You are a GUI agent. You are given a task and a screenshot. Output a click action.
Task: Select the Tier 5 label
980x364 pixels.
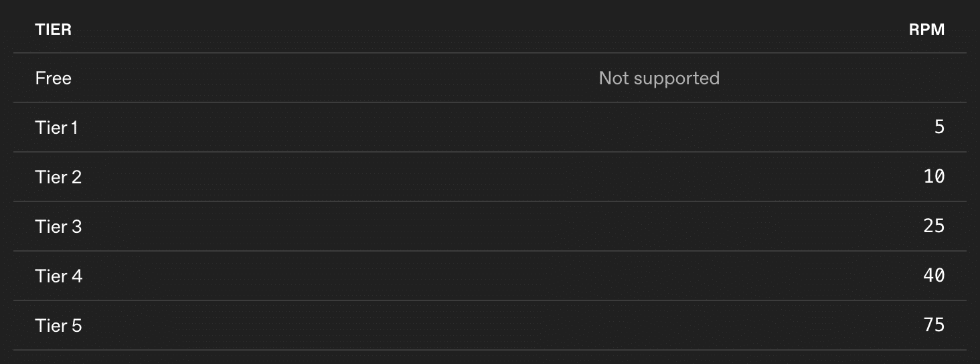pos(58,326)
